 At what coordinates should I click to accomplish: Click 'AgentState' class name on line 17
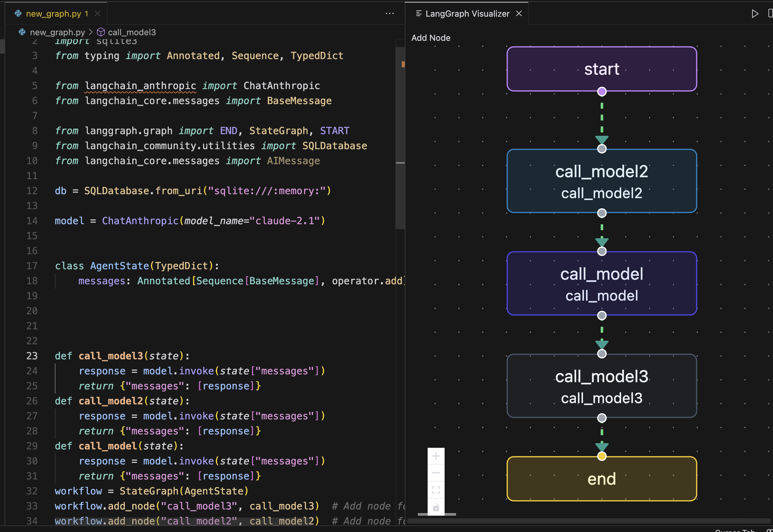[x=119, y=266]
